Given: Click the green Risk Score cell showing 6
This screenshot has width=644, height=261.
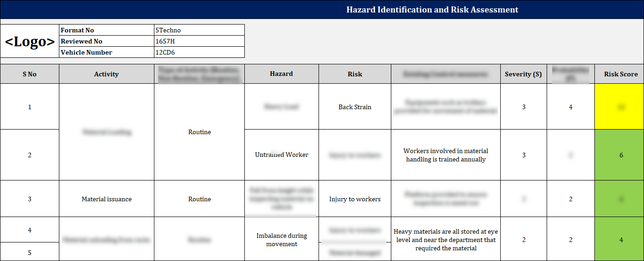Looking at the screenshot, I should tap(620, 155).
